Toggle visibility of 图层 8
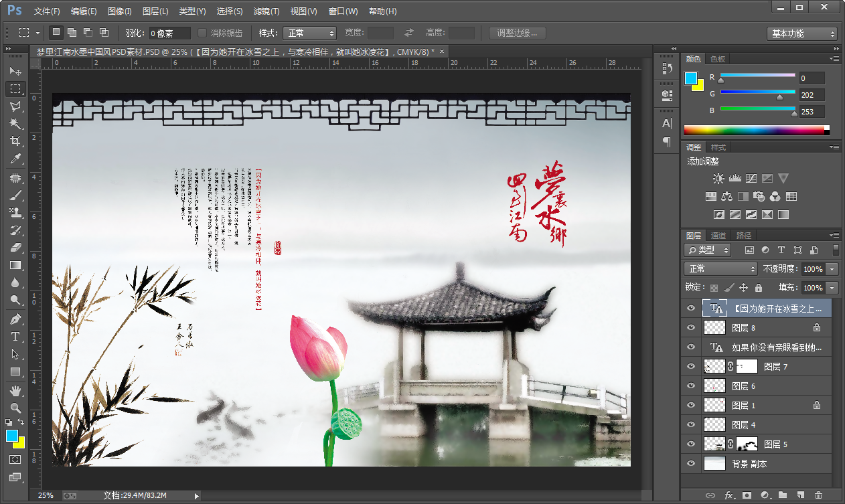This screenshot has height=504, width=845. (x=691, y=328)
